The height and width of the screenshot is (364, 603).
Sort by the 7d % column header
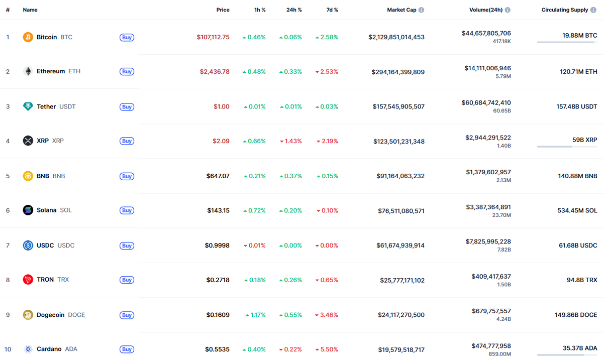332,9
